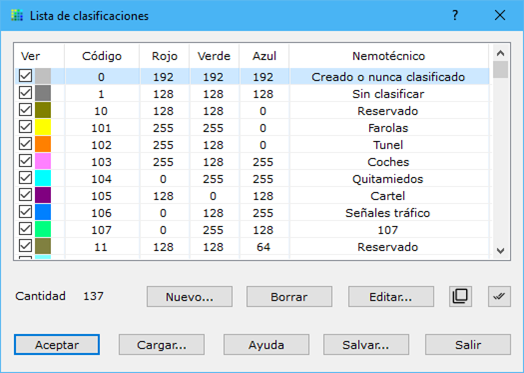Viewport: 524px width, 373px height.
Task: Click the code cell '11'
Action: click(101, 247)
